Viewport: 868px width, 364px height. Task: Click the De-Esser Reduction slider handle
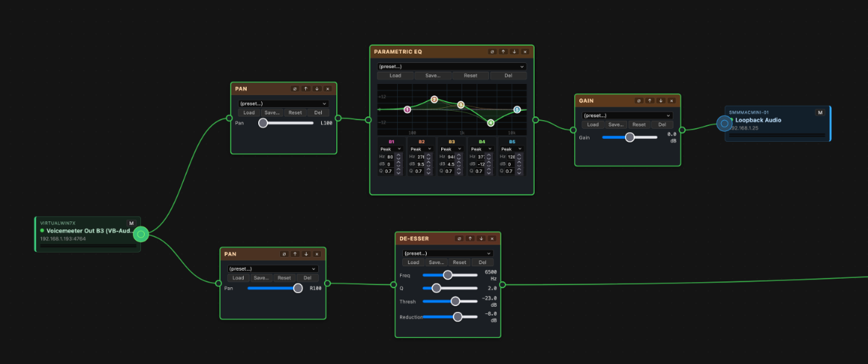click(x=458, y=316)
